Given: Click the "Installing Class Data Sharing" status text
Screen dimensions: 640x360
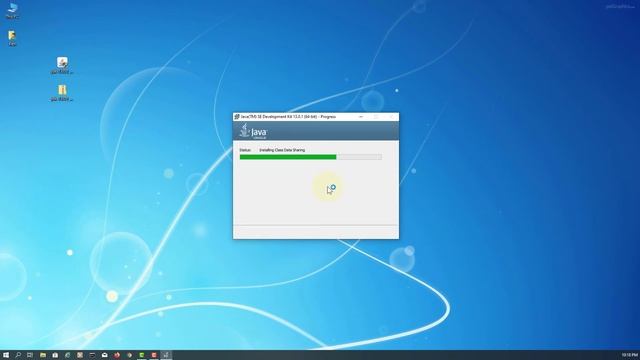Looking at the screenshot, I should [x=282, y=150].
